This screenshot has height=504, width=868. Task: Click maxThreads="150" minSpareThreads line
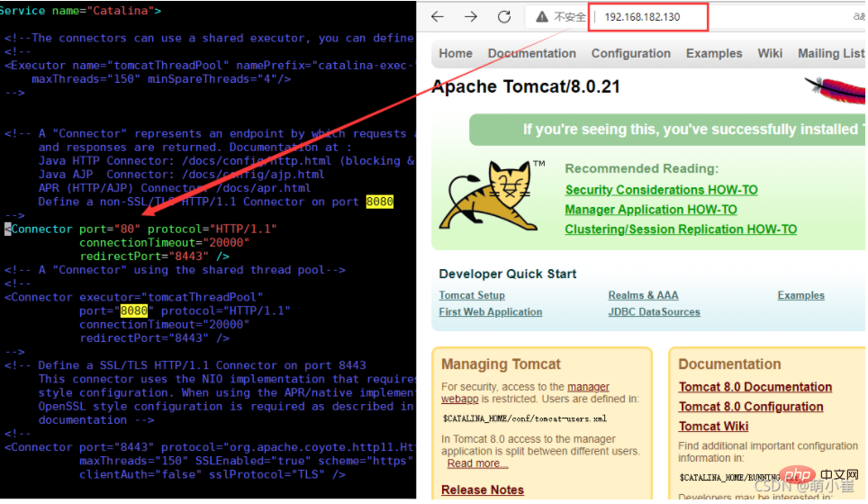(x=161, y=79)
